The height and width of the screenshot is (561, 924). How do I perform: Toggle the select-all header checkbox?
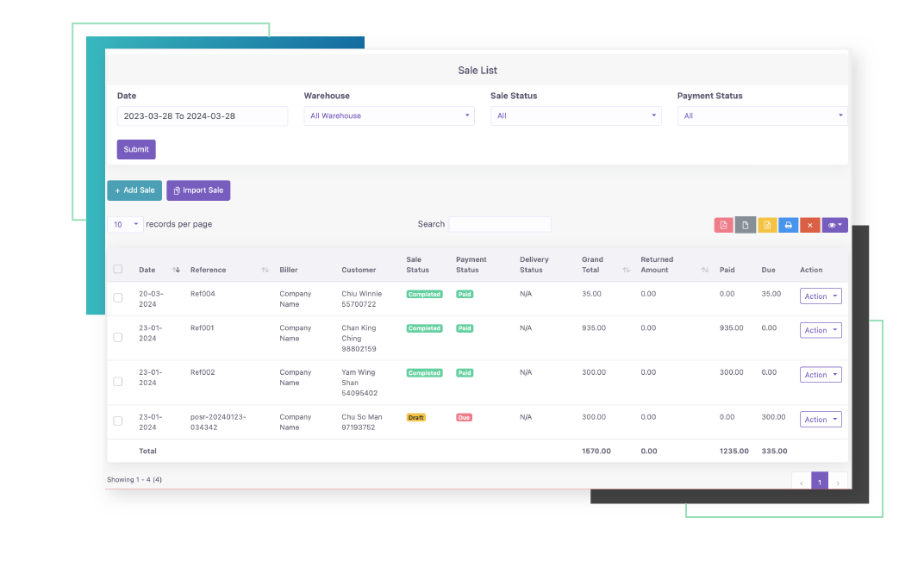(x=118, y=269)
